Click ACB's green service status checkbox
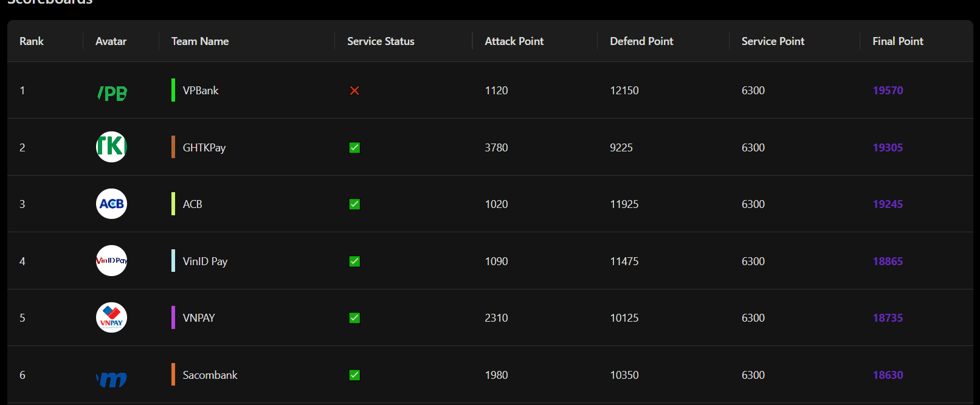 point(354,204)
